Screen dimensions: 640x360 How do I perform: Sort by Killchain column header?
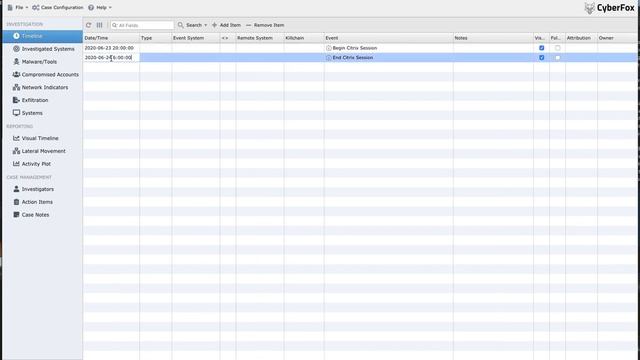(304, 38)
